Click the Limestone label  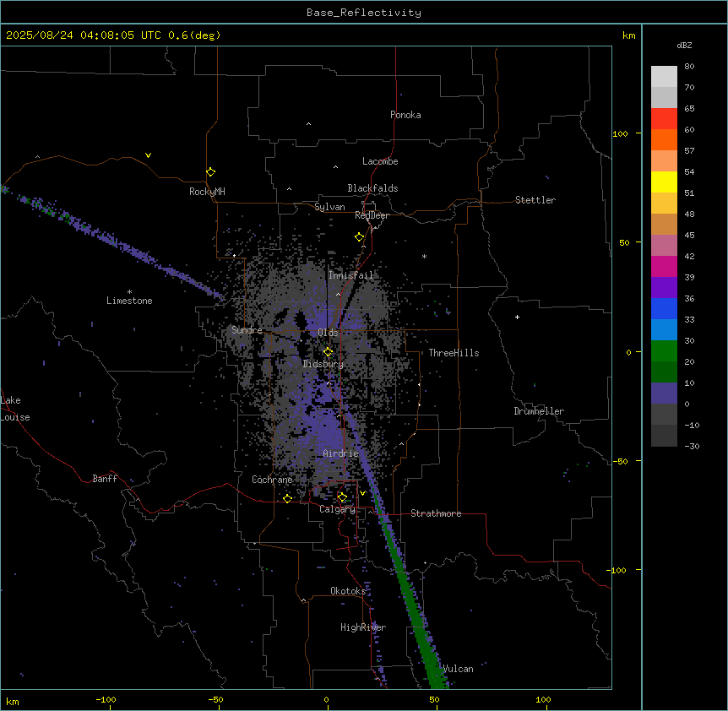[x=129, y=301]
